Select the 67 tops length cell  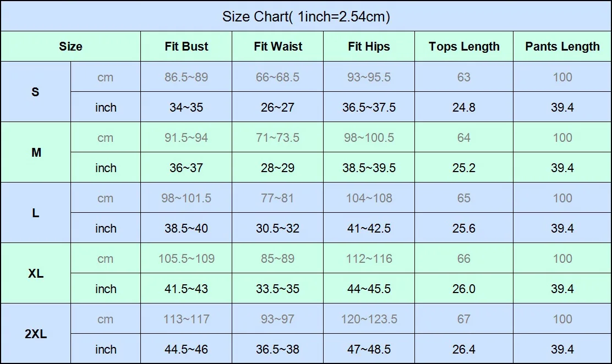(464, 319)
